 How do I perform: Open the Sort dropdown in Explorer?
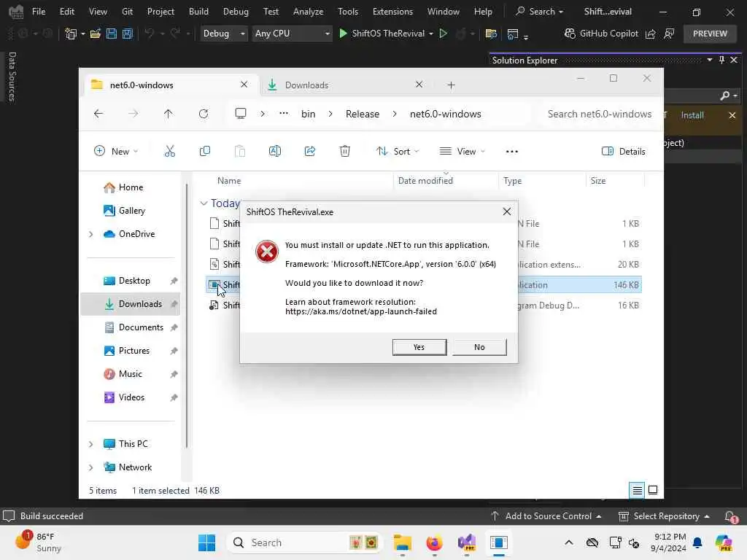(398, 152)
